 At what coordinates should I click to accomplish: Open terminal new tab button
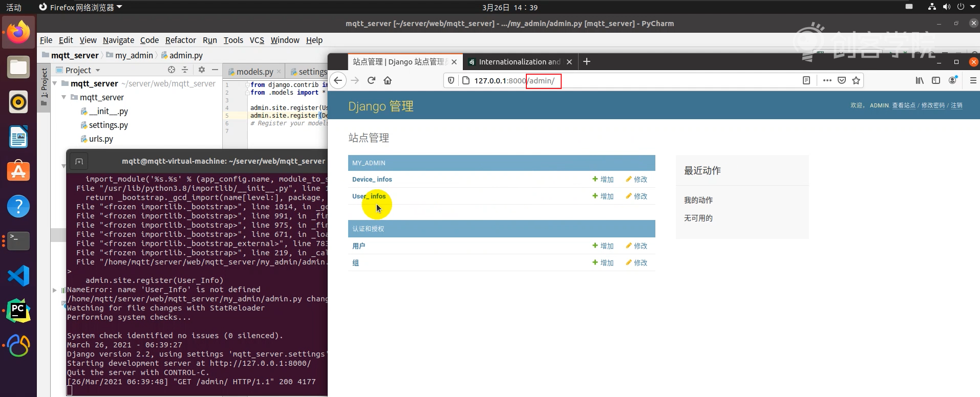[x=79, y=162]
